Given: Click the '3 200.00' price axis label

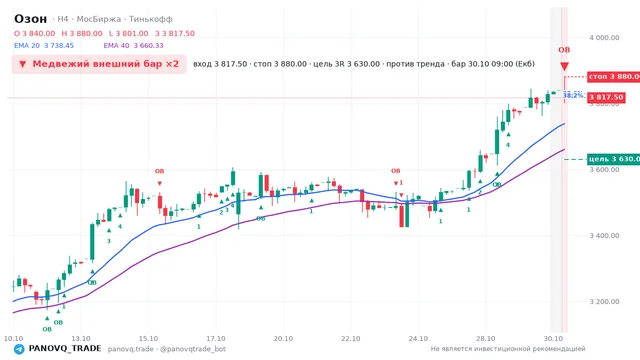Looking at the screenshot, I should [604, 302].
